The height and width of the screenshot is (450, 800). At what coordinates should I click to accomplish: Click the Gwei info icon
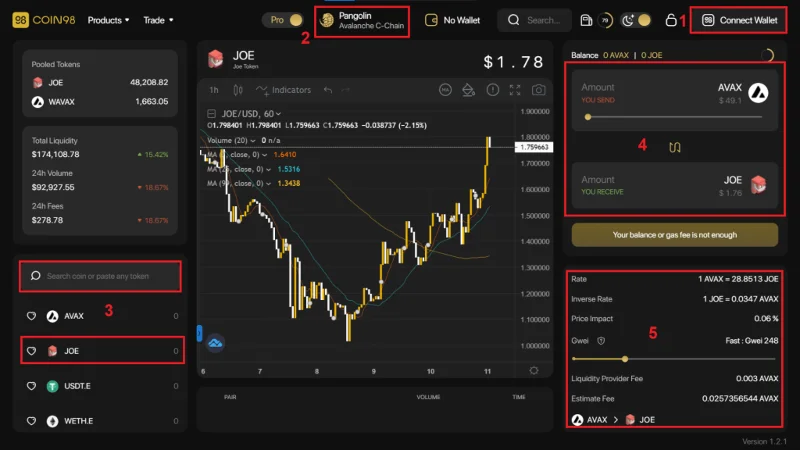pos(601,341)
